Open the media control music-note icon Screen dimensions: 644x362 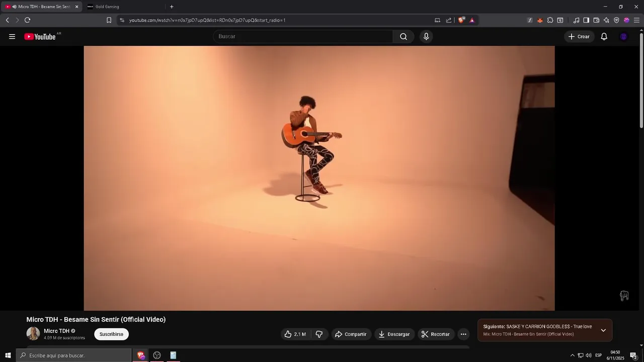(x=576, y=20)
